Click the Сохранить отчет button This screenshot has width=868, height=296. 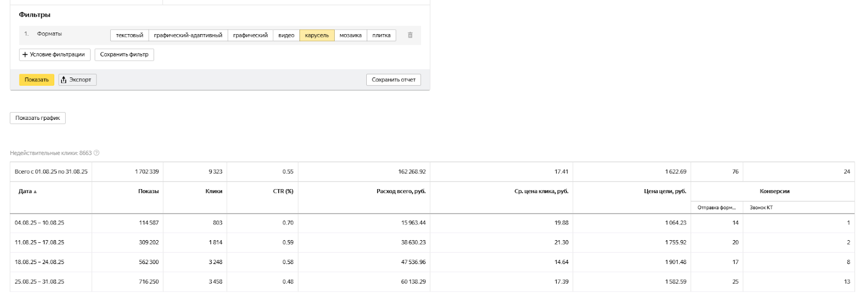[393, 80]
